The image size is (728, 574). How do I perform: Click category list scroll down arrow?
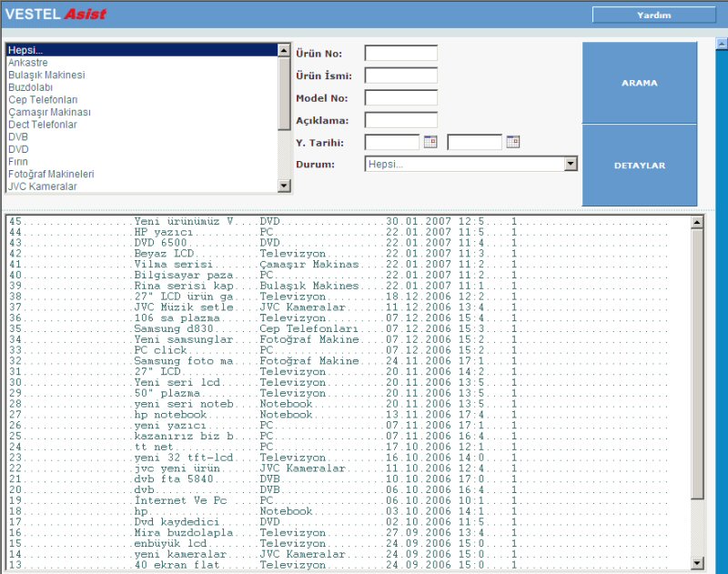[x=284, y=186]
